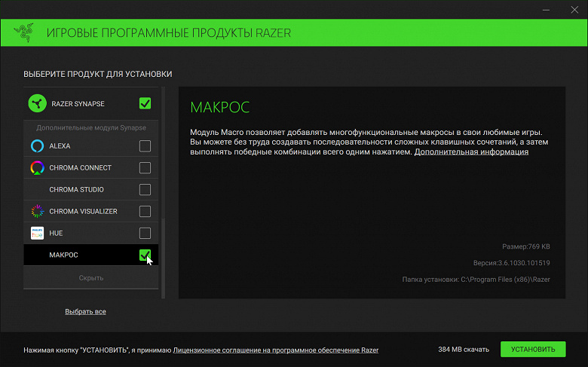Collapse modules with Скрыть

click(91, 278)
